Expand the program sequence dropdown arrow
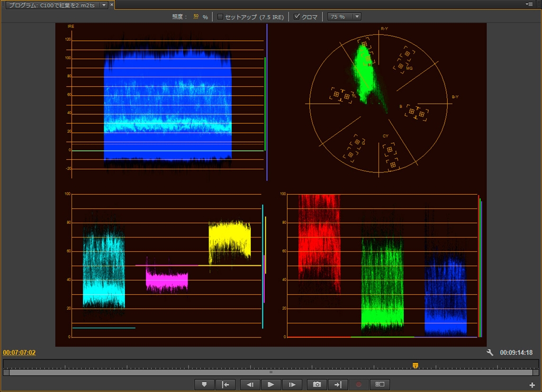This screenshot has height=392, width=542. click(103, 5)
